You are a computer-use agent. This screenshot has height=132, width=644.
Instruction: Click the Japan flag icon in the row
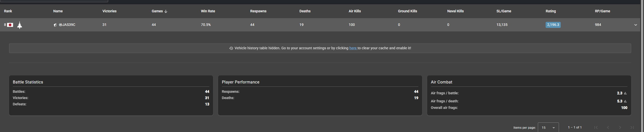[x=10, y=25]
